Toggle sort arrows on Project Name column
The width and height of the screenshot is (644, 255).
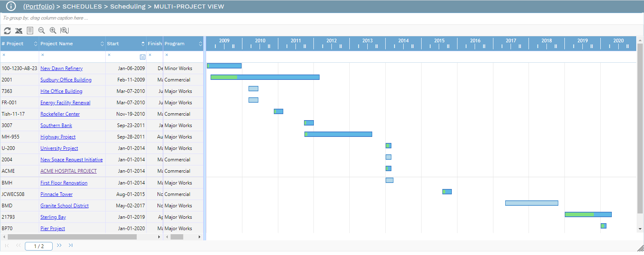click(102, 44)
